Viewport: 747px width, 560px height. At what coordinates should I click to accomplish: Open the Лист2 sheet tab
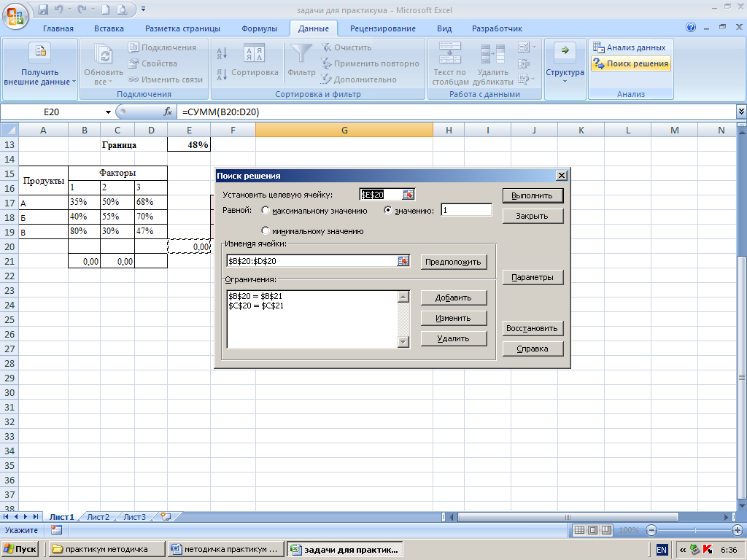98,517
